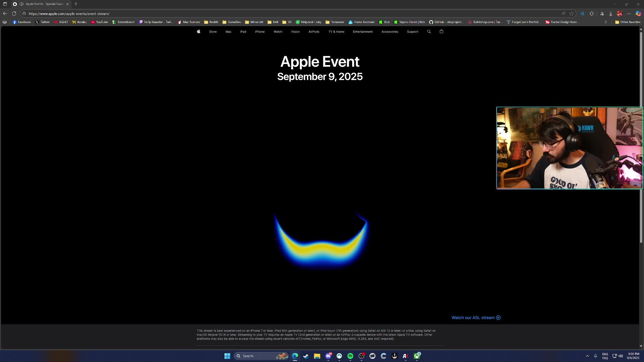644x362 pixels.
Task: Open Spotify from taskbar
Action: coord(350,356)
